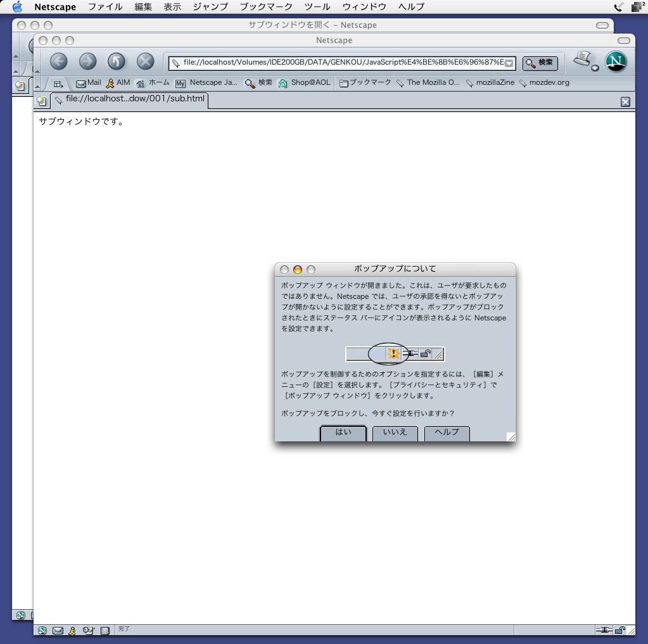Screen dimensions: 648x644
Task: Click Navigator icon in background window status bar
Action: coord(21,615)
